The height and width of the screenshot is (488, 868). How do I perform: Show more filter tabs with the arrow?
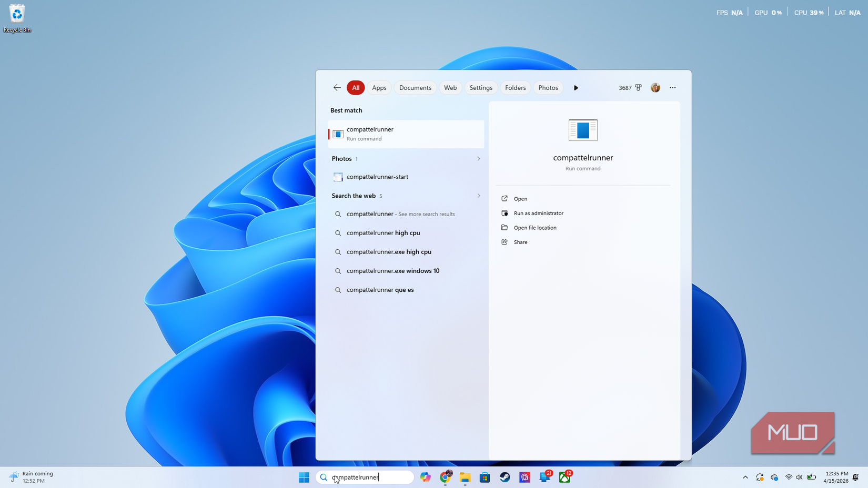576,88
